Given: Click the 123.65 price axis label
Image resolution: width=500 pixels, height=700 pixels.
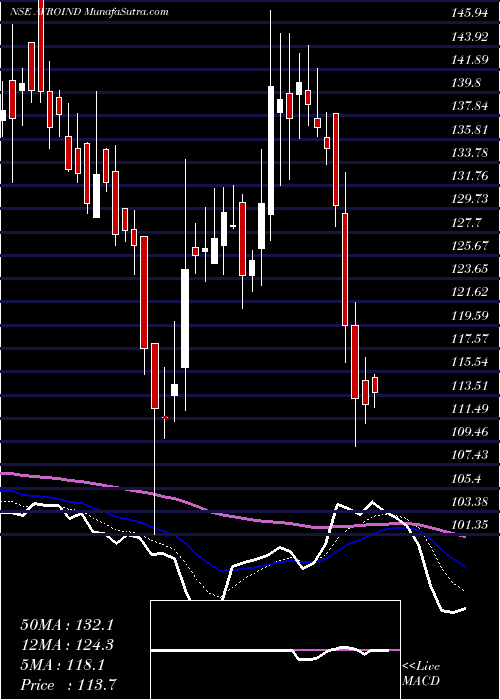Looking at the screenshot, I should tap(469, 269).
